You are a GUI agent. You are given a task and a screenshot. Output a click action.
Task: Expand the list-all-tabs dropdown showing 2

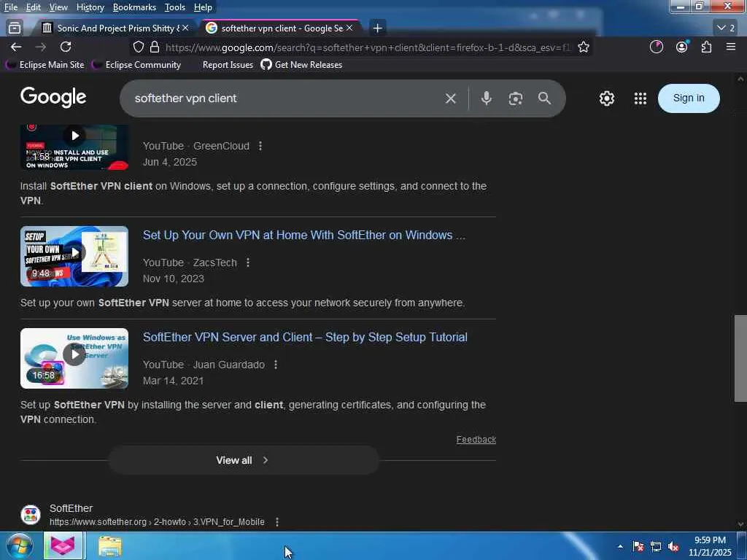tap(726, 28)
